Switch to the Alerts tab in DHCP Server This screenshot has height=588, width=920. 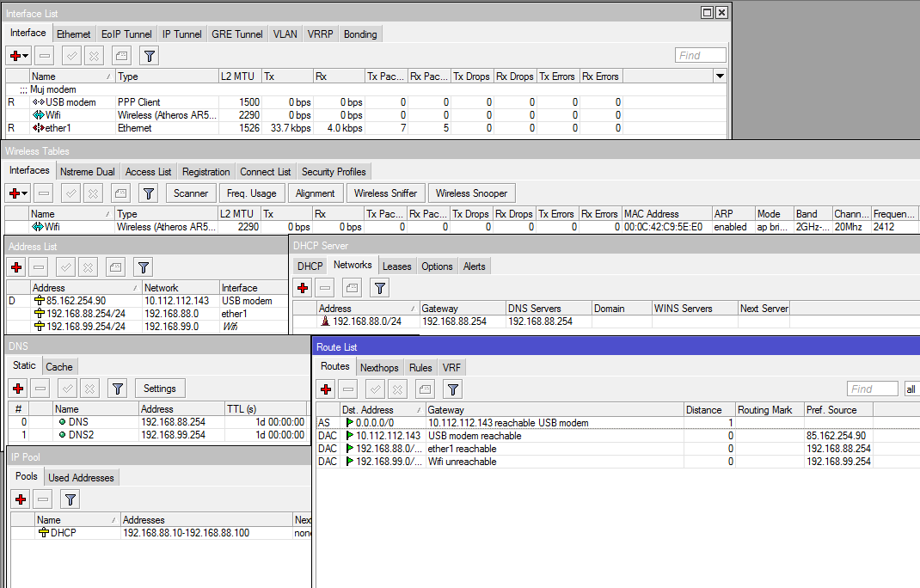(x=474, y=266)
